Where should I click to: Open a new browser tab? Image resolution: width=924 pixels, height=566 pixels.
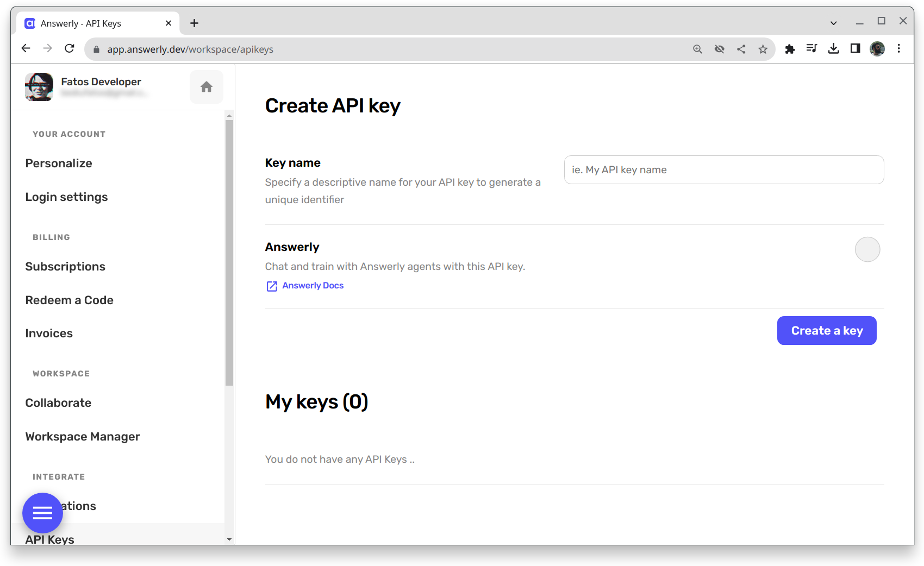coord(194,23)
